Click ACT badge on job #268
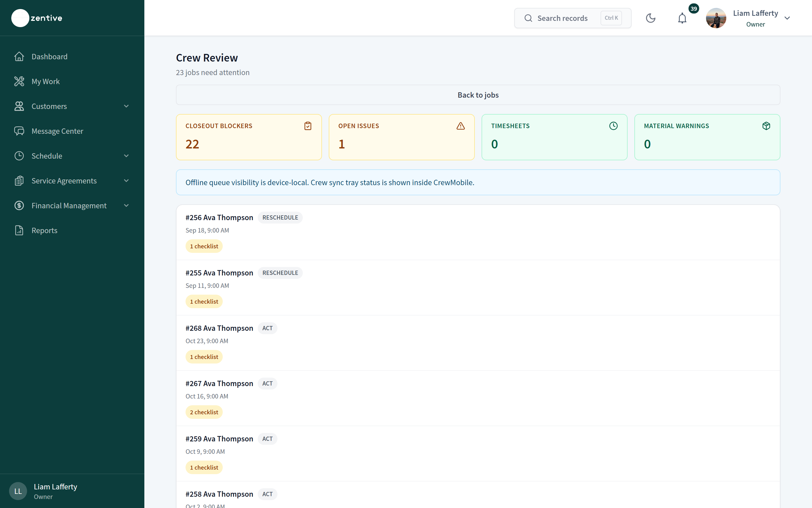 coord(267,328)
